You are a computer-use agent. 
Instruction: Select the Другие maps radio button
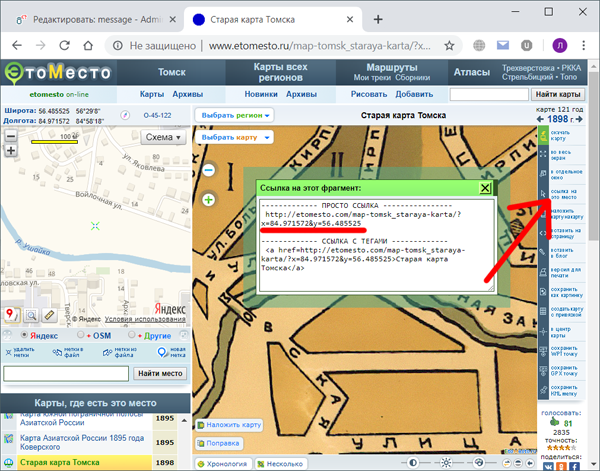click(x=132, y=335)
